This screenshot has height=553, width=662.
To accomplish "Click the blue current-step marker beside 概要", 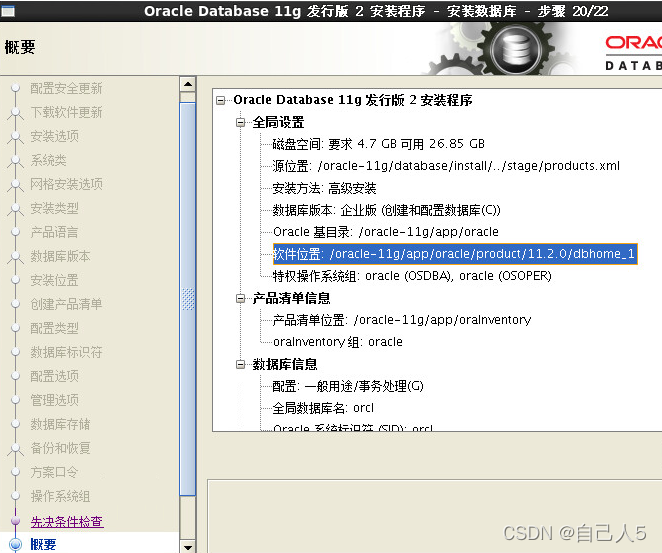I will (15, 545).
